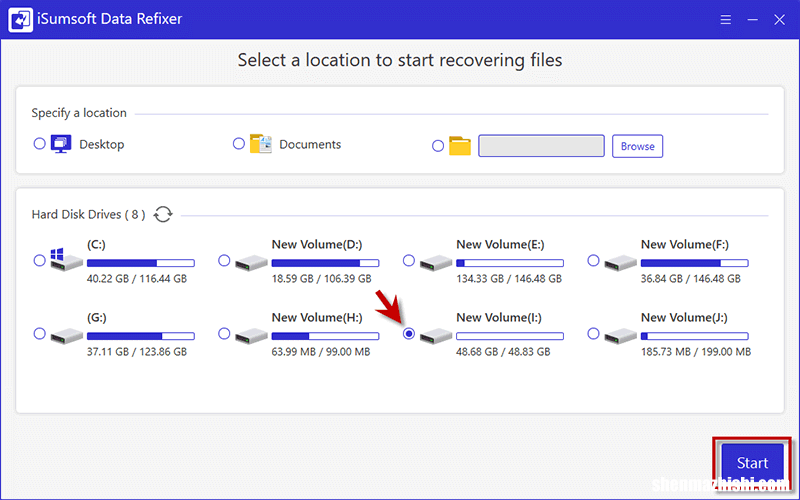Select the New Volume(H:) radio button

[224, 334]
